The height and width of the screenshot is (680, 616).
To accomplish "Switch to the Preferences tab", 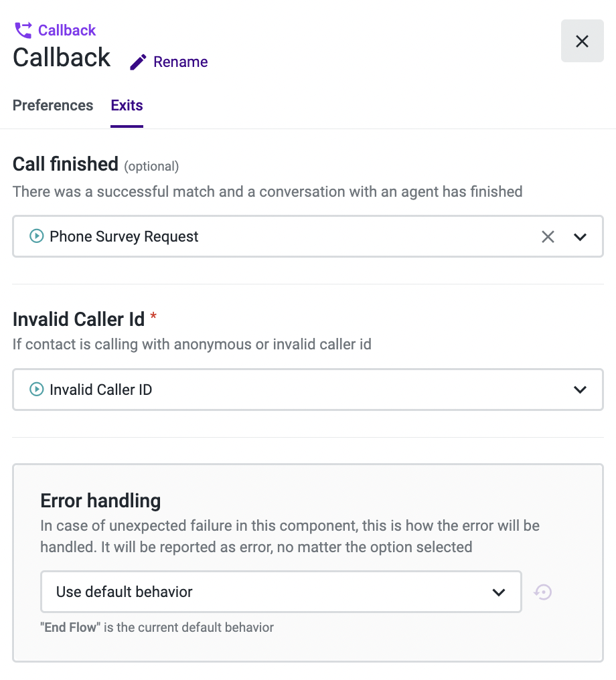I will (53, 106).
